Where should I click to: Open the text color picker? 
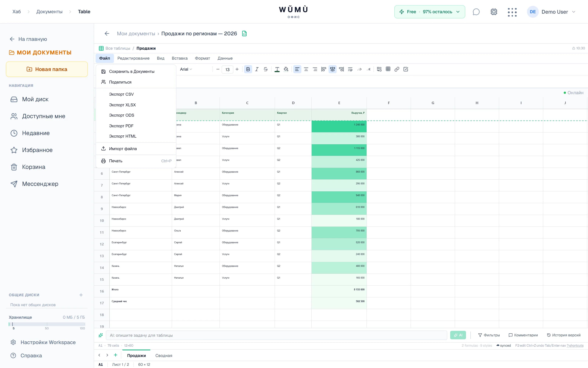(x=277, y=69)
